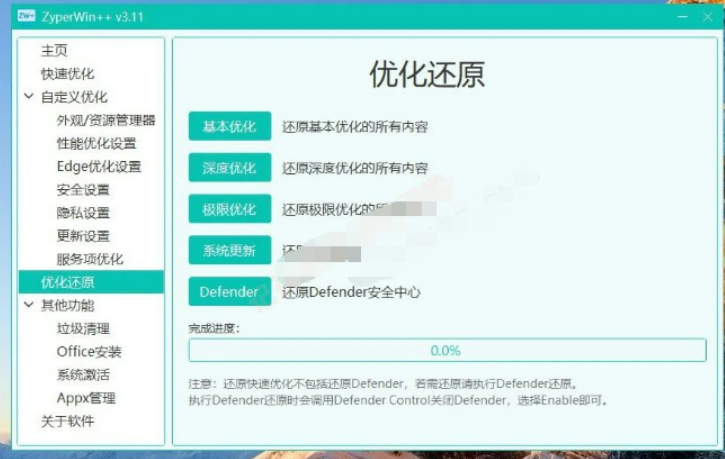Open 性能优化设置 in sidebar
This screenshot has height=459, width=725.
96,143
